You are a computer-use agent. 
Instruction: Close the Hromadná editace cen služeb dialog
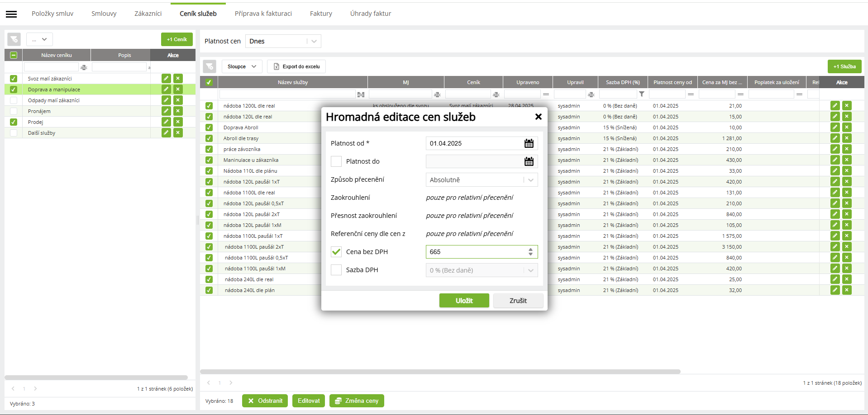click(539, 117)
